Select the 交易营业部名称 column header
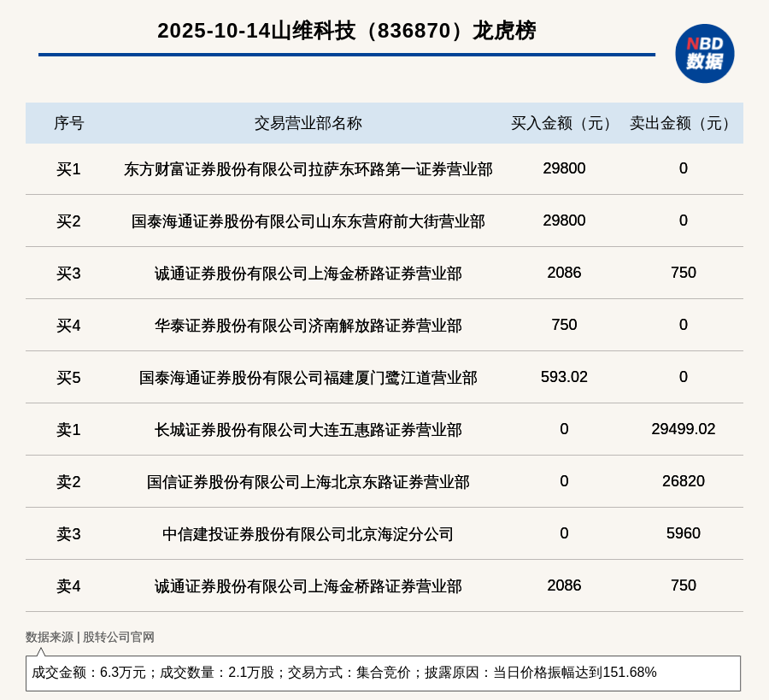The image size is (769, 700). (308, 123)
